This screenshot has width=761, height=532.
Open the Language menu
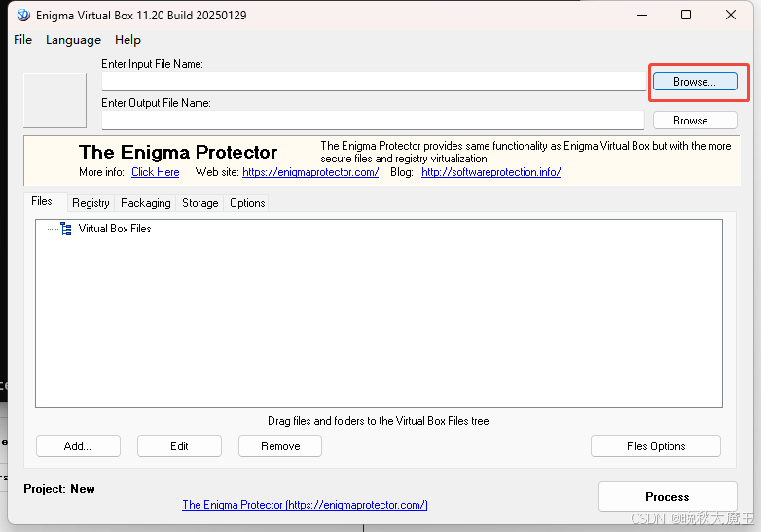pyautogui.click(x=73, y=40)
